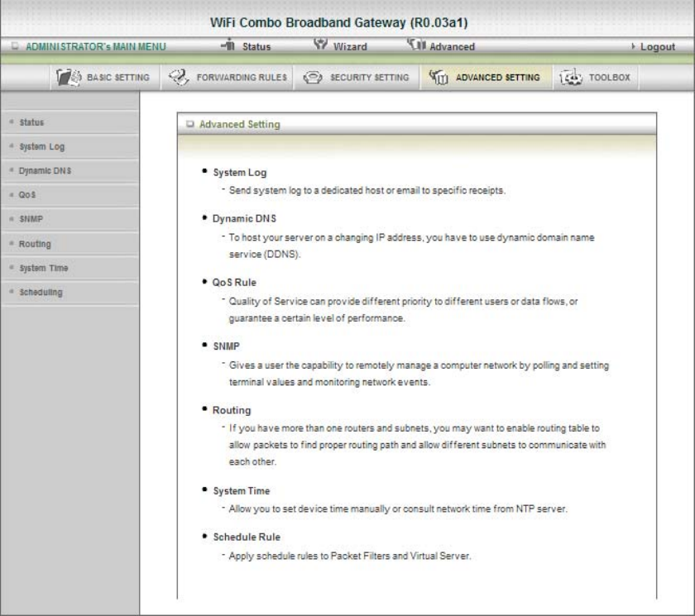Click the Advanced icon in top menu

(416, 45)
